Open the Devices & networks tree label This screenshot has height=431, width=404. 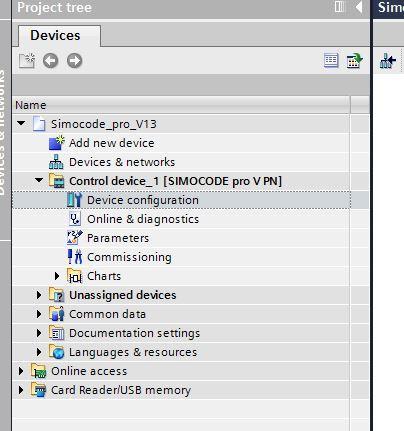122,162
